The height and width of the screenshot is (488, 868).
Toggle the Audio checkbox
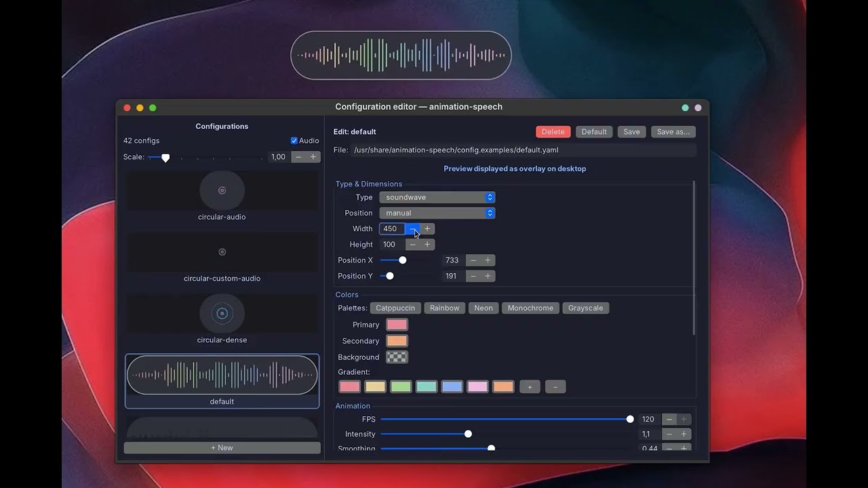click(x=294, y=141)
